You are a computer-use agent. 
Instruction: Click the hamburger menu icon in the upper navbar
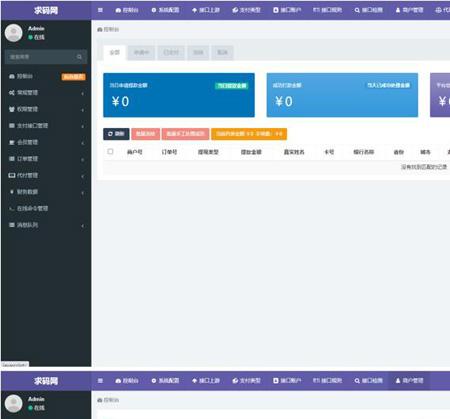coord(100,10)
